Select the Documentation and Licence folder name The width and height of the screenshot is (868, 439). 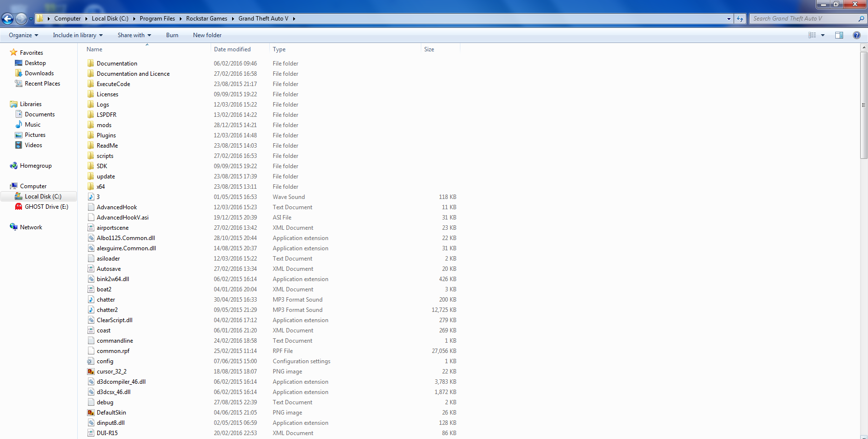click(x=133, y=74)
